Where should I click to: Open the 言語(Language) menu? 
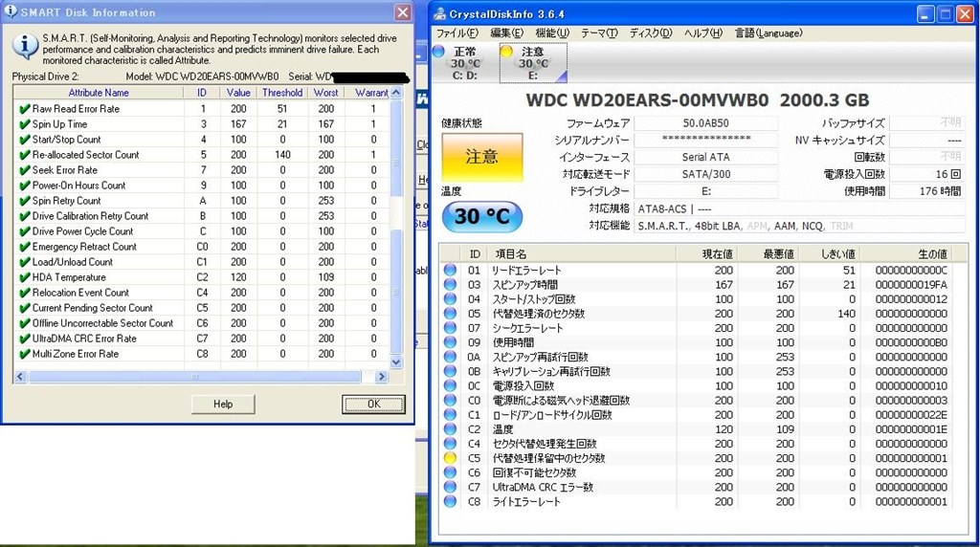pos(768,33)
